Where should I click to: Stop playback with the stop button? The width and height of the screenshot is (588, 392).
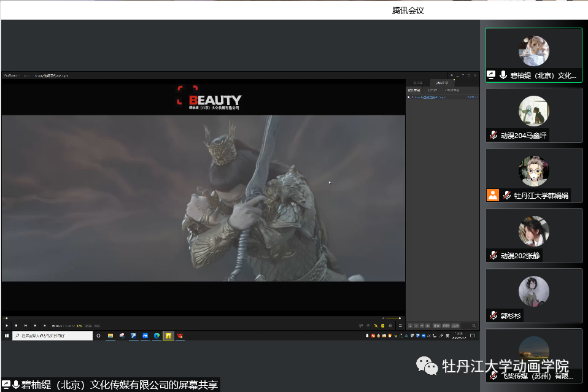pyautogui.click(x=16, y=326)
